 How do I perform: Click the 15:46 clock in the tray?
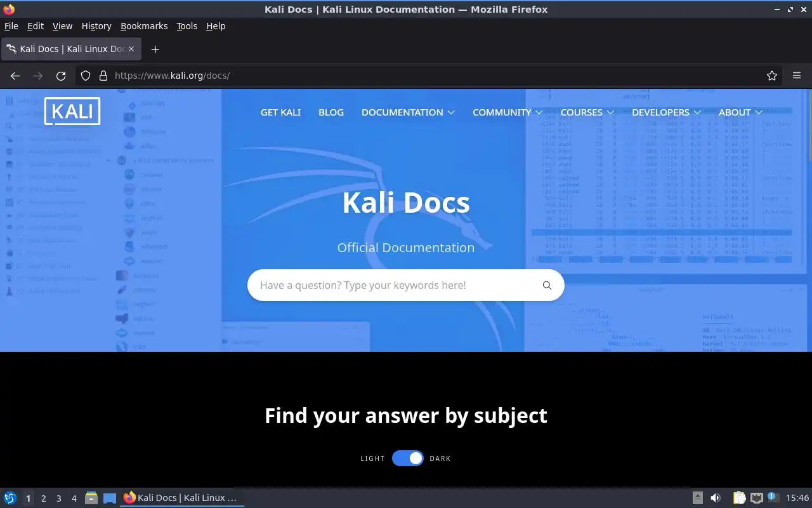pyautogui.click(x=797, y=498)
